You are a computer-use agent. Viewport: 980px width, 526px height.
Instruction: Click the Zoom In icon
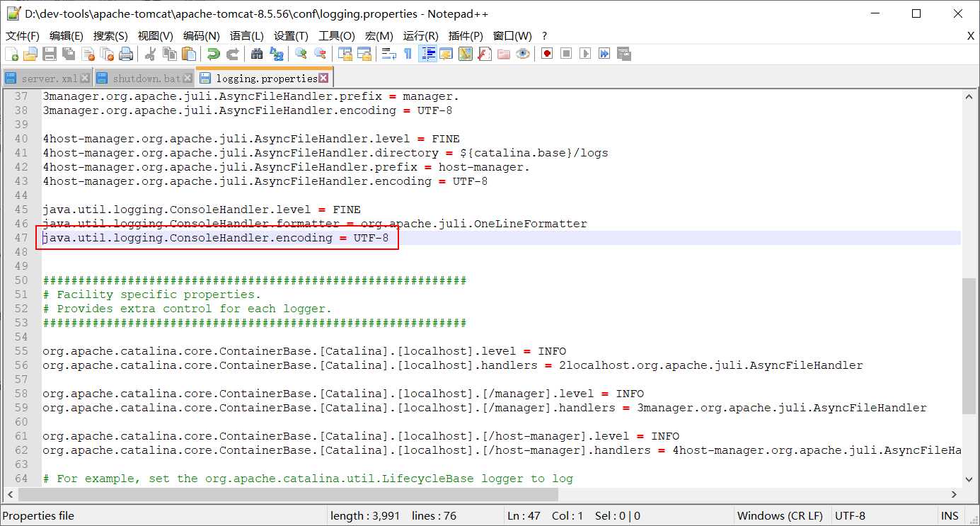point(301,54)
